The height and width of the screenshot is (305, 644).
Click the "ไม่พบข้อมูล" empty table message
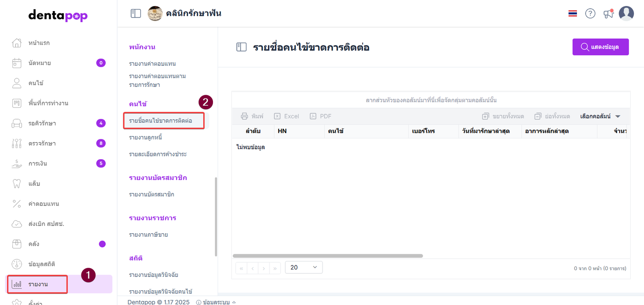coord(251,147)
